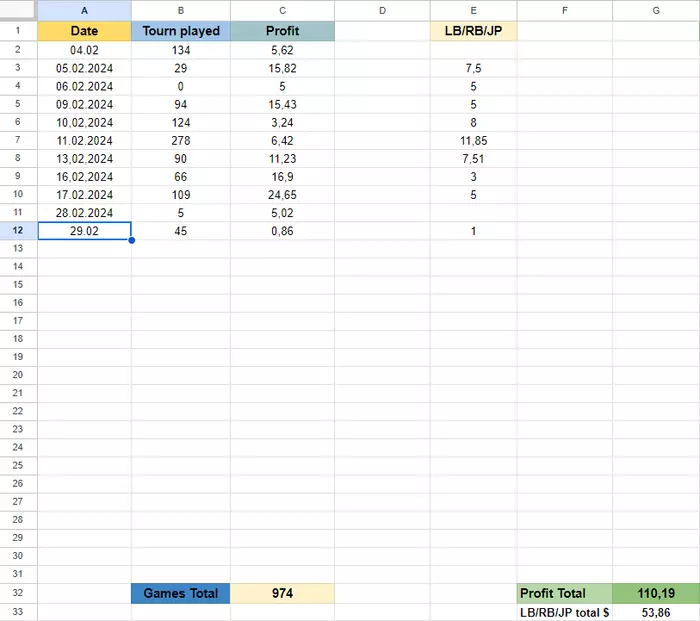
Task: Select the date cell 11.02.2024
Action: click(84, 141)
